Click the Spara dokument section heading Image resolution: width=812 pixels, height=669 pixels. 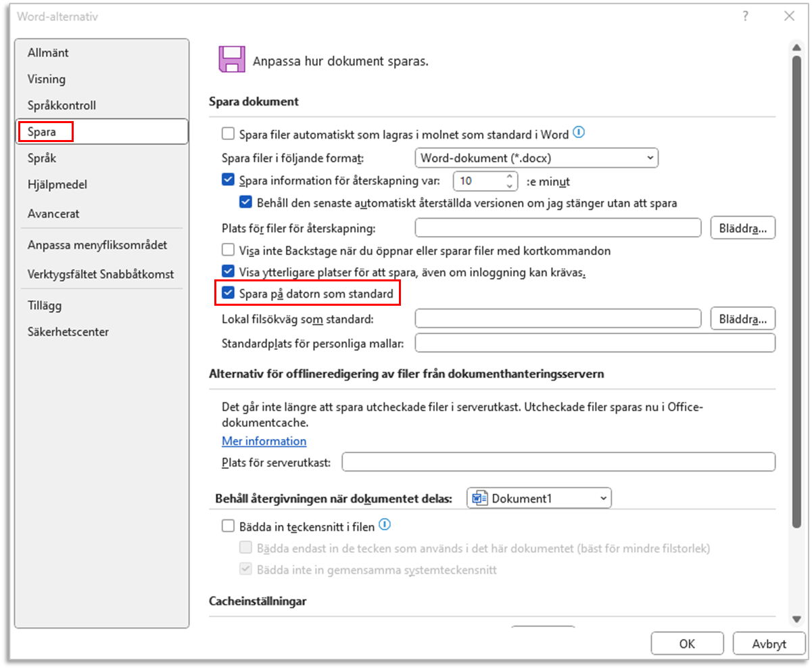[x=254, y=102]
